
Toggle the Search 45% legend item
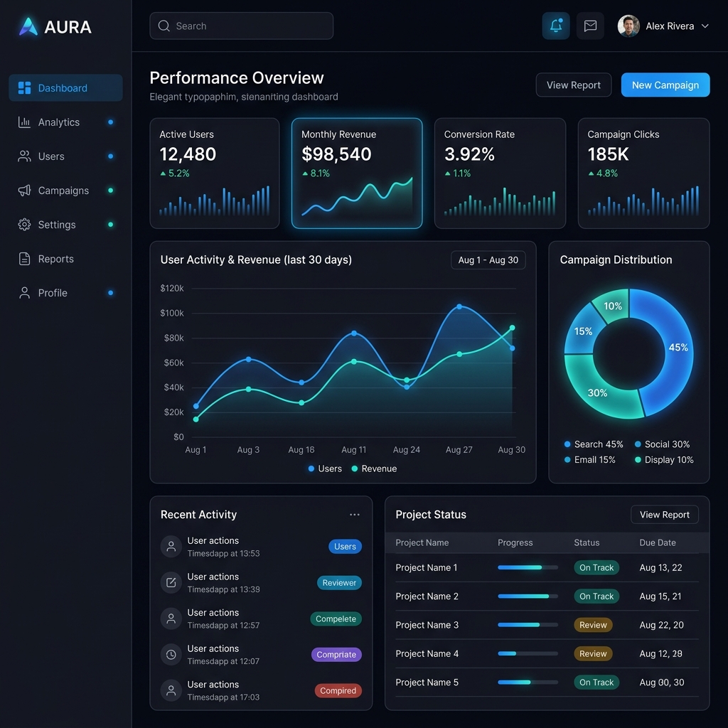coord(594,444)
